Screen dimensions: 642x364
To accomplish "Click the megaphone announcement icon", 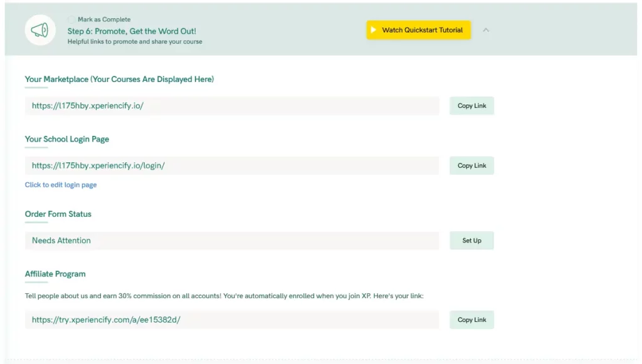I will point(40,29).
